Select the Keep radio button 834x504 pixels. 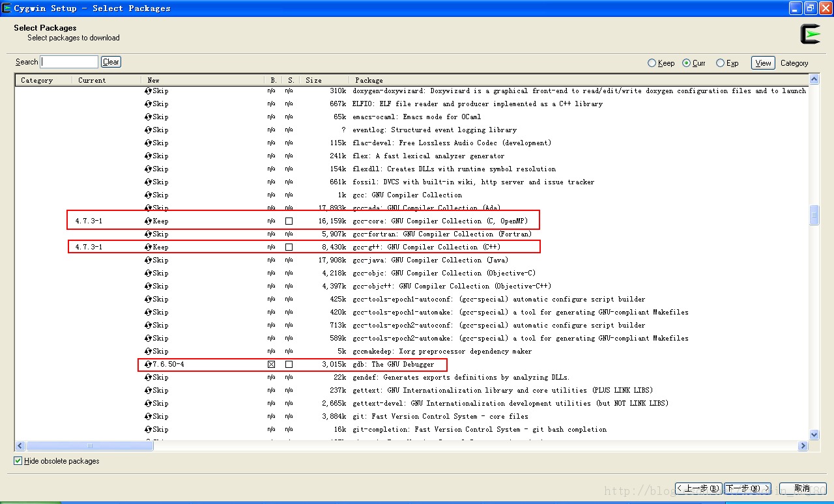(652, 63)
